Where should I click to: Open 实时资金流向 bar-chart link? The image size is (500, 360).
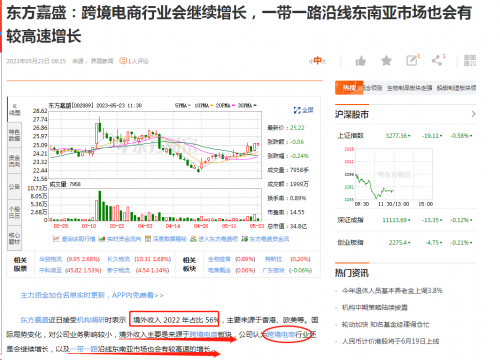tap(120, 239)
